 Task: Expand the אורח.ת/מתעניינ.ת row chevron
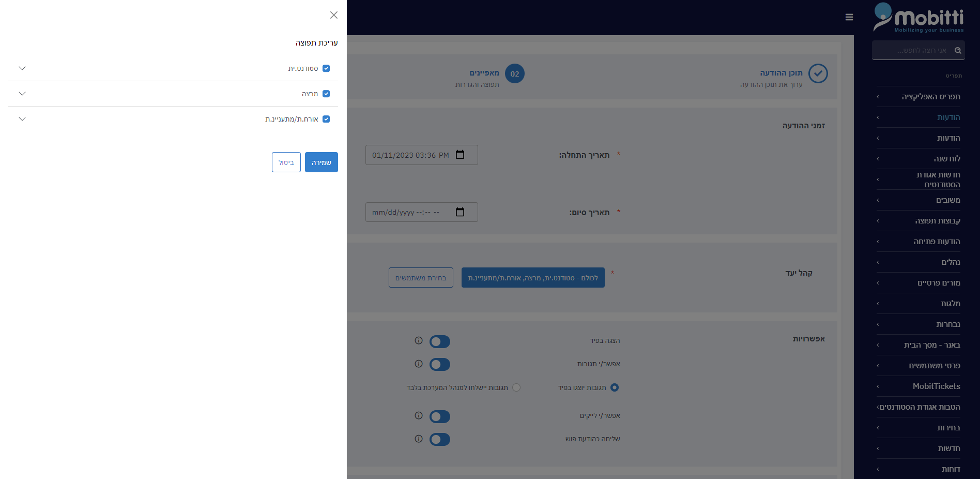pos(22,119)
